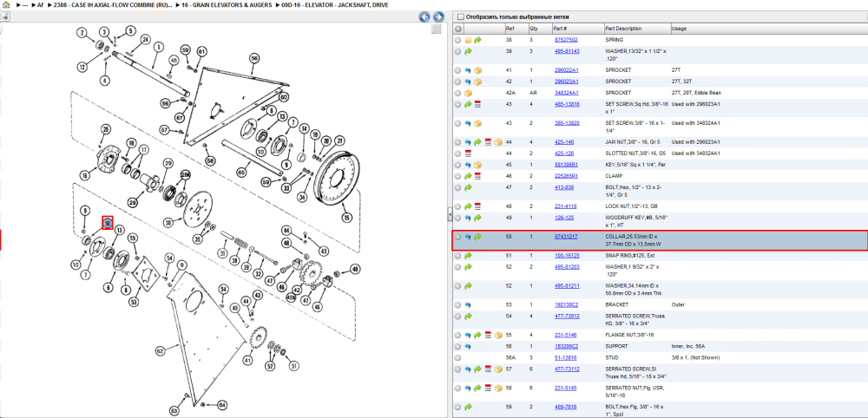Go to the next diagram page

tap(437, 16)
